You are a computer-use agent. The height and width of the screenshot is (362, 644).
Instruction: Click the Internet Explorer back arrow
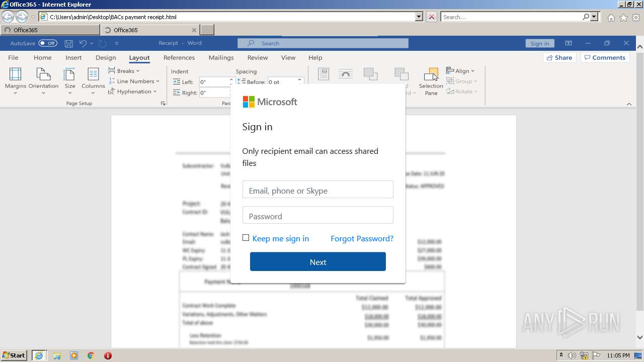(x=9, y=17)
